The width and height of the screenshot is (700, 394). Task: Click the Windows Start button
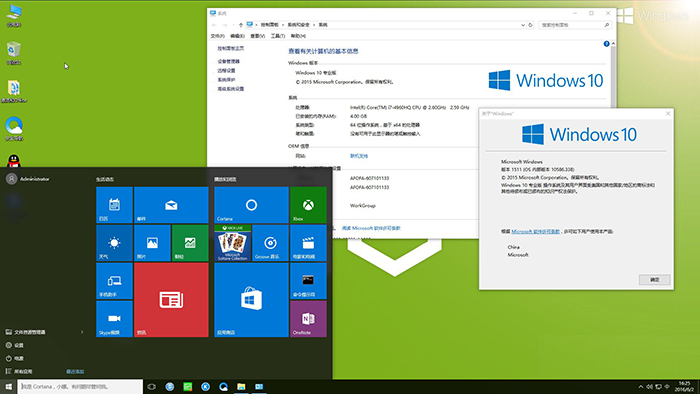pos(8,386)
